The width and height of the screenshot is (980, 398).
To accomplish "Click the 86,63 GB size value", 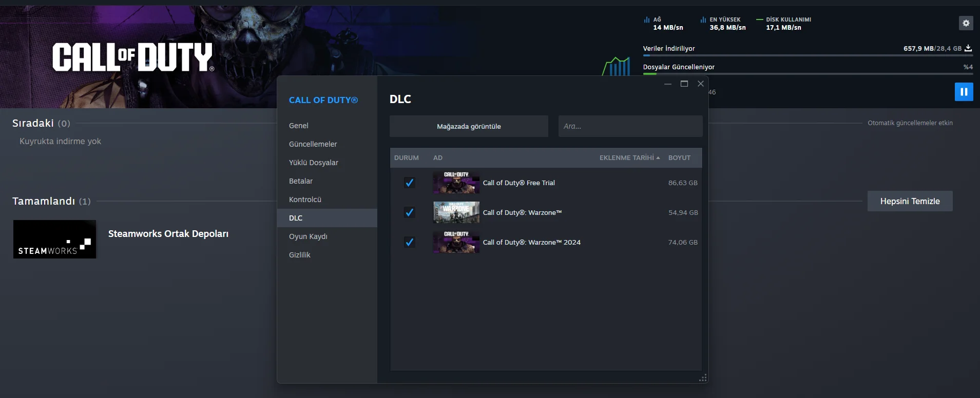I will coord(683,183).
